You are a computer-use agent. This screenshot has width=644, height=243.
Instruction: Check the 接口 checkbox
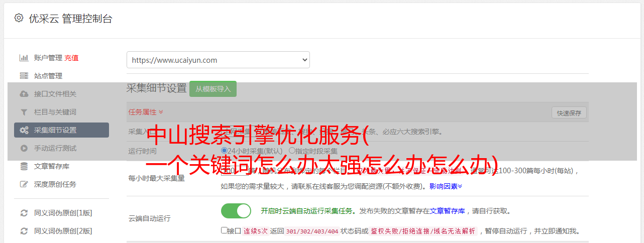(x=224, y=230)
